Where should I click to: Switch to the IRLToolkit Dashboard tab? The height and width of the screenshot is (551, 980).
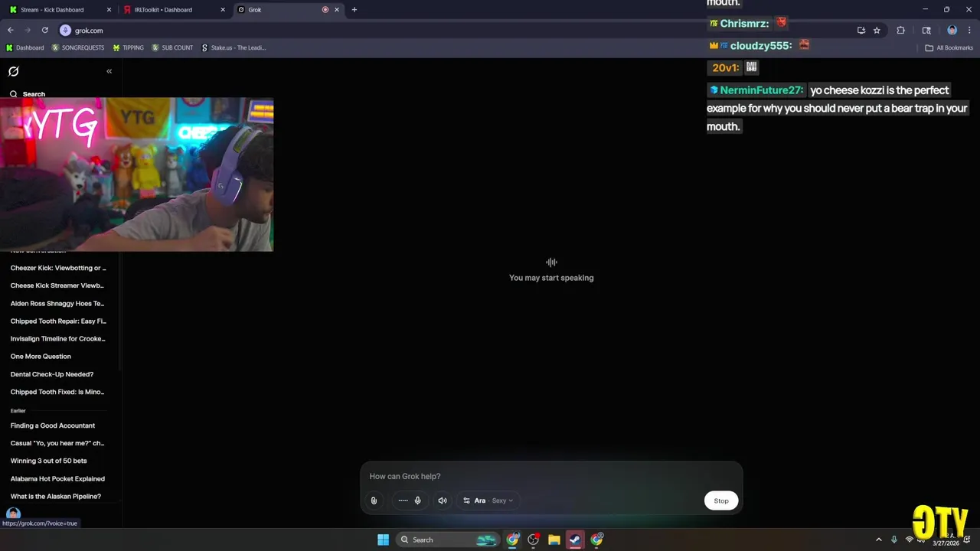pyautogui.click(x=175, y=10)
